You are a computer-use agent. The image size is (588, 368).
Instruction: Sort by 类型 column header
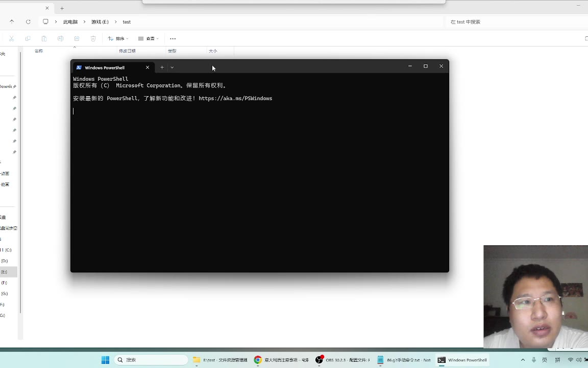tap(172, 51)
